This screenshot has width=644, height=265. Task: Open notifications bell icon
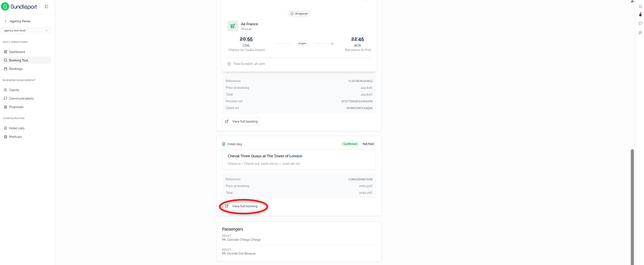(x=640, y=15)
